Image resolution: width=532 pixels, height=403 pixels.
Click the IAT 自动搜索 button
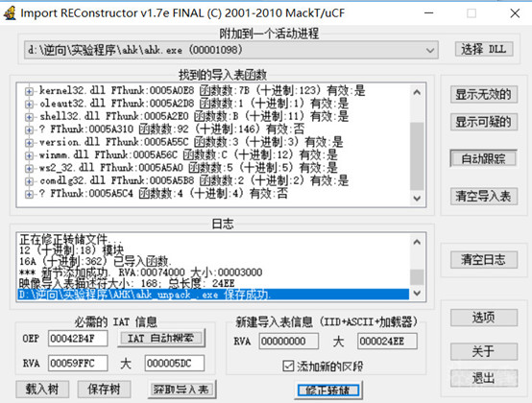point(161,339)
